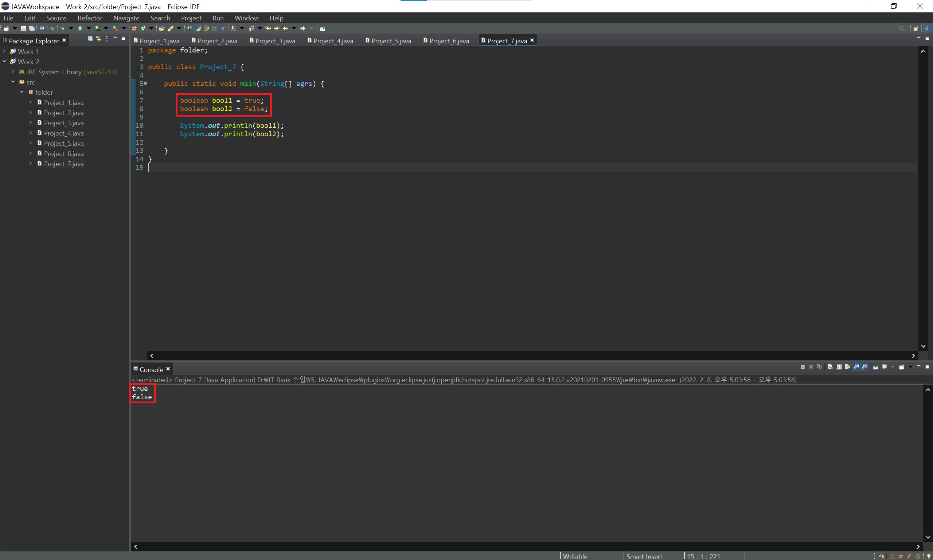Toggle Scroll Lock in Console toolbar
933x560 pixels.
(839, 367)
